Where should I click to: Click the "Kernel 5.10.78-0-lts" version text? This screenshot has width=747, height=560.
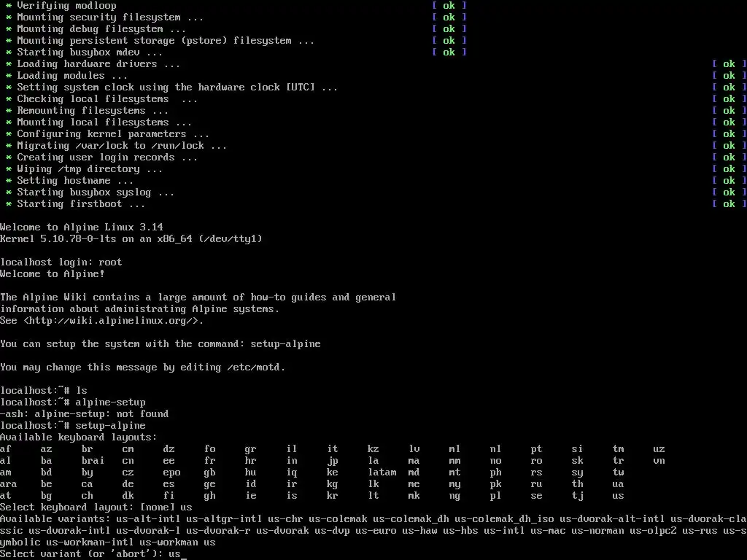click(x=58, y=238)
